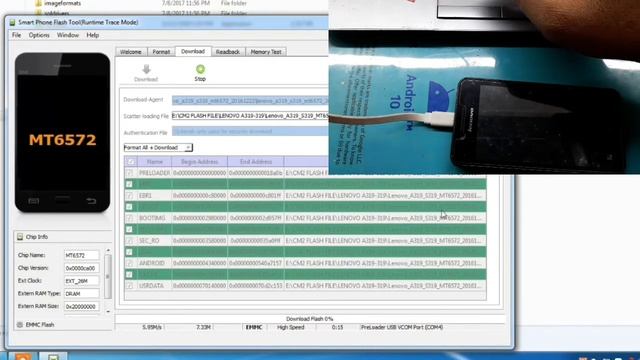Click the 7.33M size in status bar
Image resolution: width=640 pixels, height=360 pixels.
203,327
